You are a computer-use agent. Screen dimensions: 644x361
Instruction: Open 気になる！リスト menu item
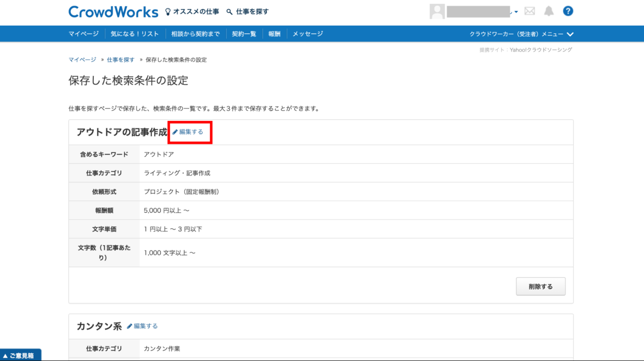[135, 34]
